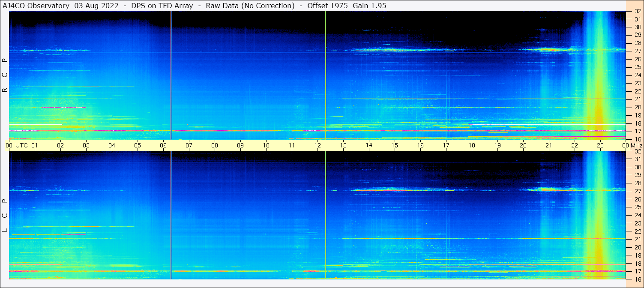The width and height of the screenshot is (644, 288).
Task: Click the "12" hour tick label
Action: click(318, 145)
